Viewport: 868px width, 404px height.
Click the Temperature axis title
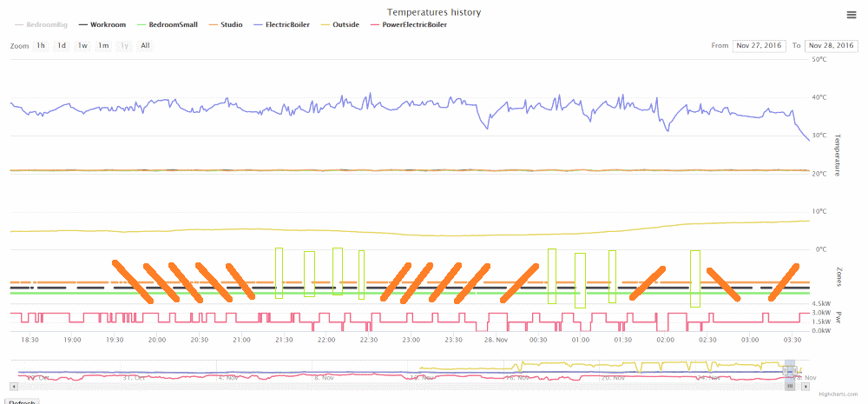click(x=837, y=156)
